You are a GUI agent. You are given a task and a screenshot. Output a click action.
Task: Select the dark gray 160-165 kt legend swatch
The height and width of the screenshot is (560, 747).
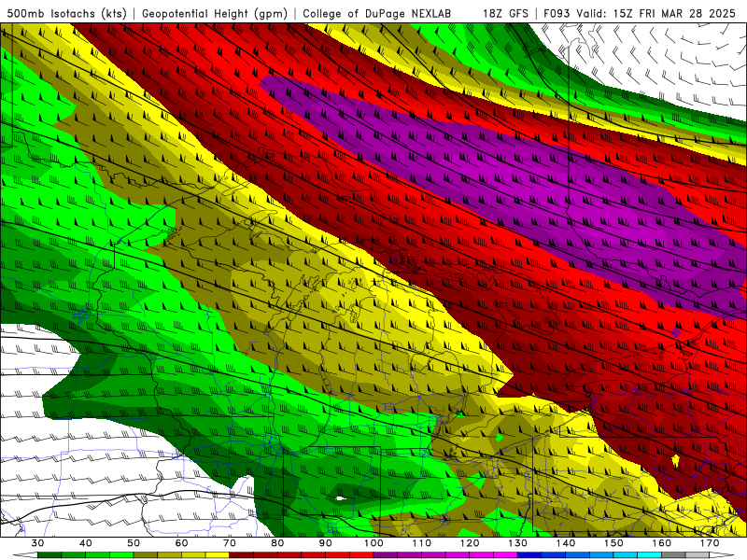coord(673,555)
